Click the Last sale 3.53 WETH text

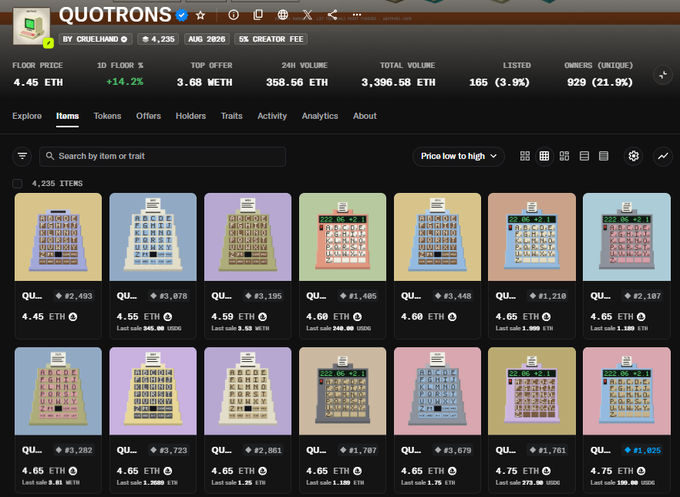pos(240,328)
